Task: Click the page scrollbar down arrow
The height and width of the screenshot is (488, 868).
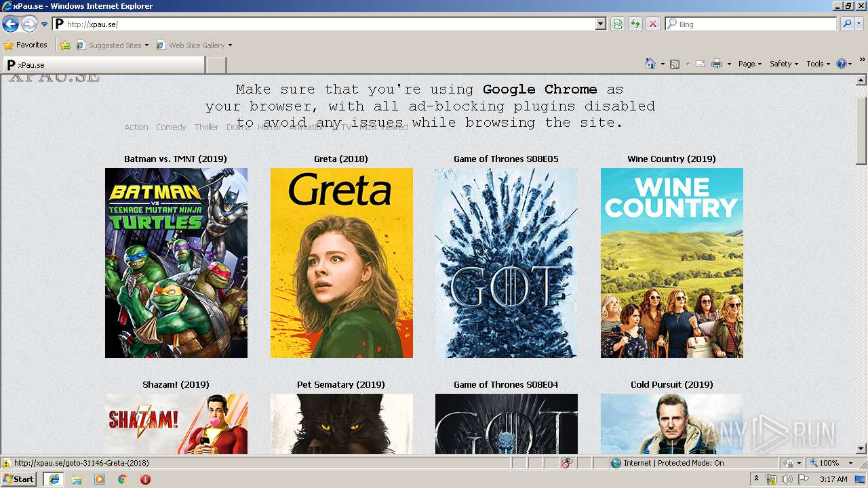Action: tap(861, 449)
